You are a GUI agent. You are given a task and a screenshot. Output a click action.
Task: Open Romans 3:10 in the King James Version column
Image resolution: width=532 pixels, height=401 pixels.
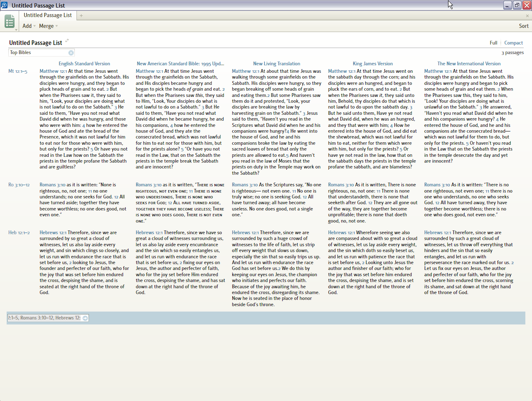click(341, 185)
